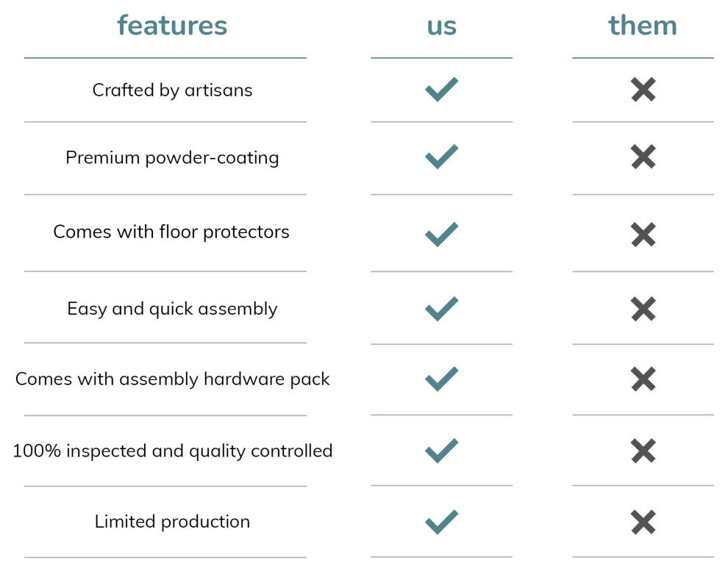728x572 pixels.
Task: Click the checkmark for Easy and quick assembly
Action: (x=441, y=309)
